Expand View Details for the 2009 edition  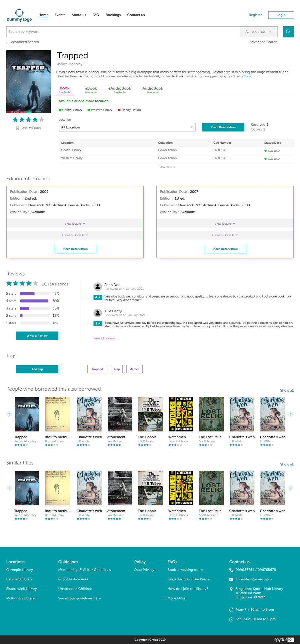click(75, 224)
